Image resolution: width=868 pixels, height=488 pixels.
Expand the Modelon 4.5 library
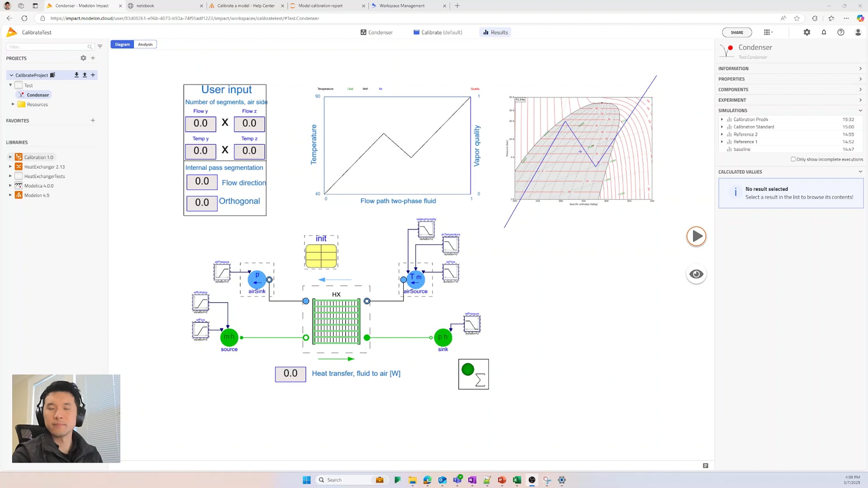click(x=10, y=195)
